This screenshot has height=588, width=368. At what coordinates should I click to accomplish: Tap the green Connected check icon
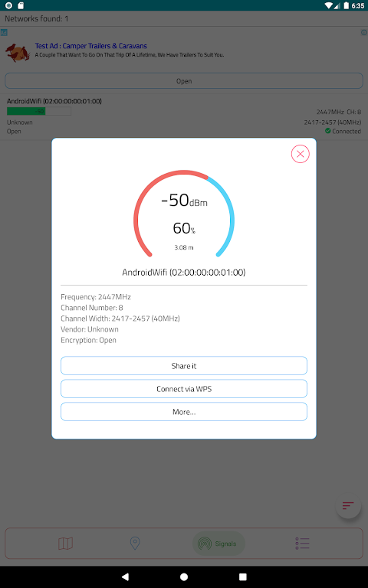[x=327, y=131]
